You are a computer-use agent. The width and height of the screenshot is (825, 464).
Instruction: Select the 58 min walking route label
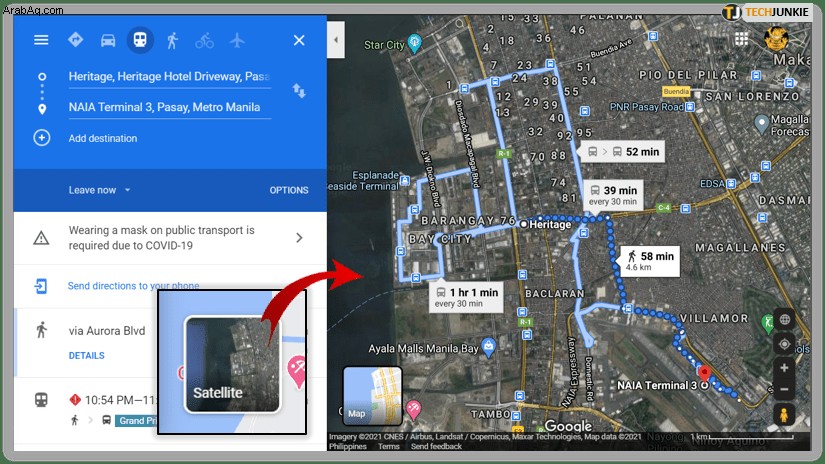650,261
